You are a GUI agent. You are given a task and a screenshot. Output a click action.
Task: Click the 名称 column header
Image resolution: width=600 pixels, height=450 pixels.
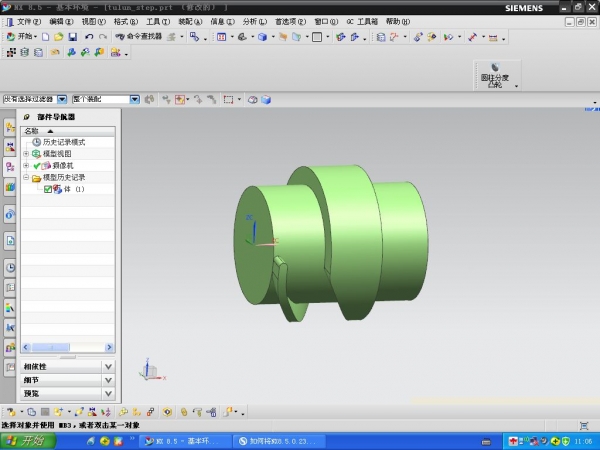pos(68,131)
